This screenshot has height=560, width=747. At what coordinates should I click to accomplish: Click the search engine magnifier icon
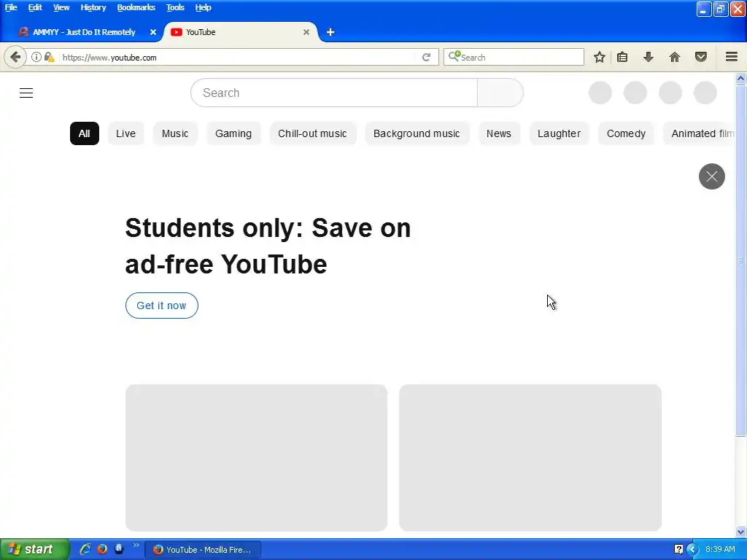tap(454, 57)
